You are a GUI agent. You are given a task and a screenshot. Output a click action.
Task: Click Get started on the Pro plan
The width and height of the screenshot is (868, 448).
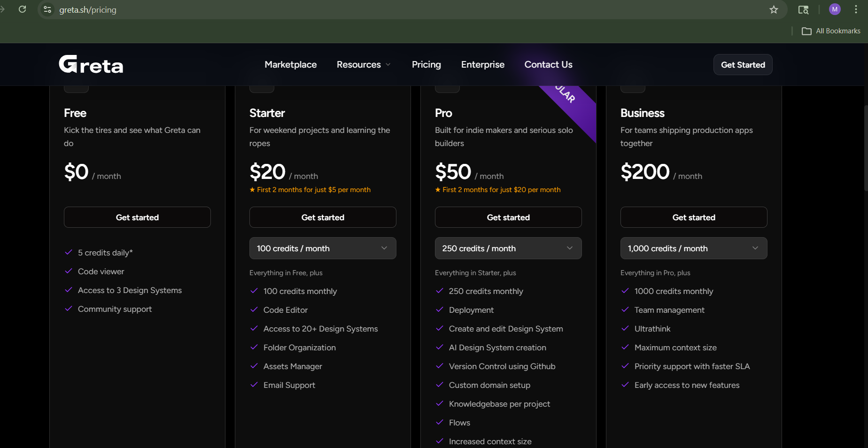pyautogui.click(x=508, y=217)
